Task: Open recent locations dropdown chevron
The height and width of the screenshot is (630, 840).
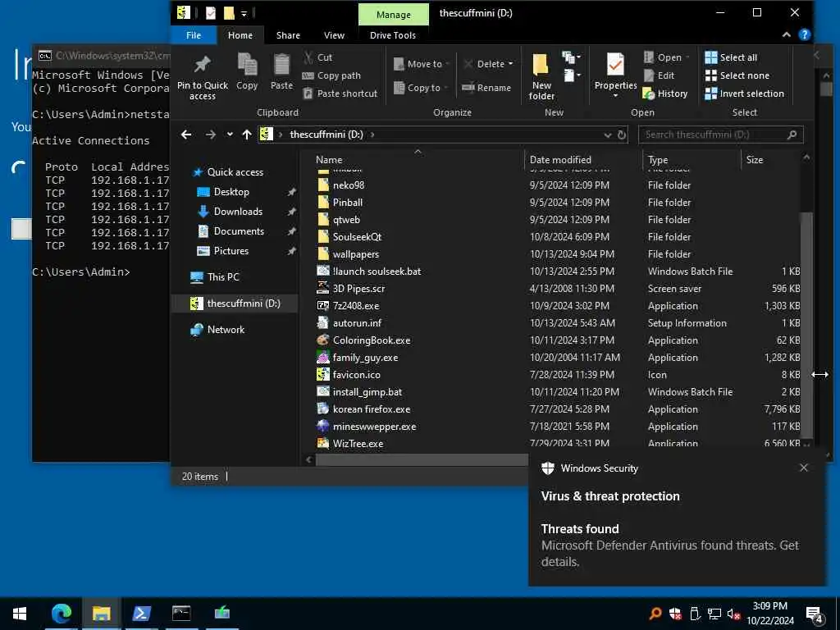Action: point(230,135)
